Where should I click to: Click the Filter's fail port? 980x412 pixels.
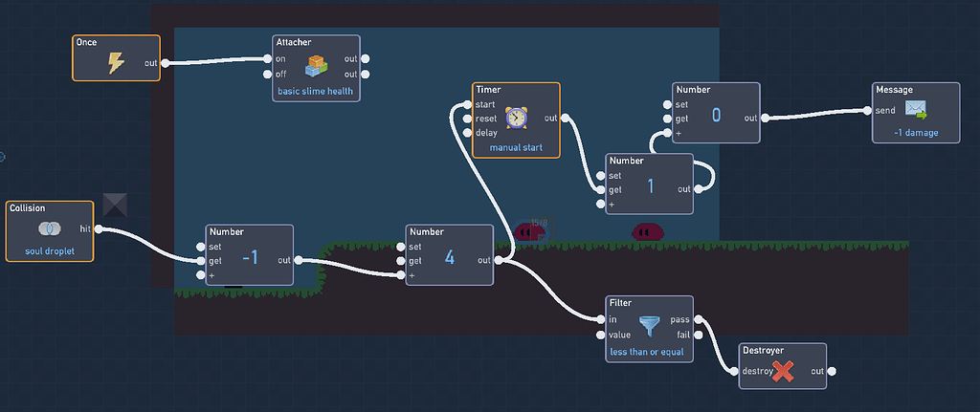coord(698,336)
